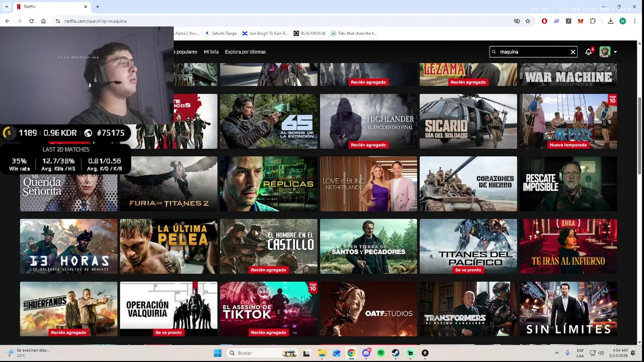Open 'Love is Blind Netherlands' thumbnail
This screenshot has height=362, width=644.
(368, 184)
